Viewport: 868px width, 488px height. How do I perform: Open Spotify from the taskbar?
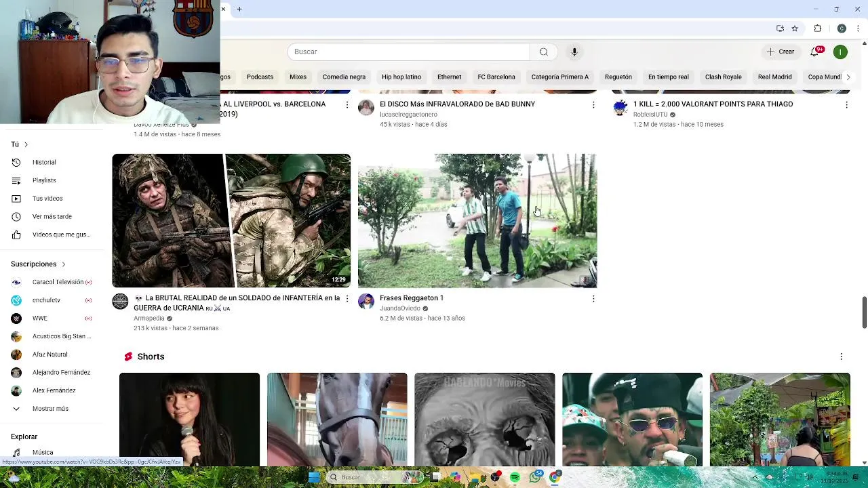pyautogui.click(x=515, y=478)
